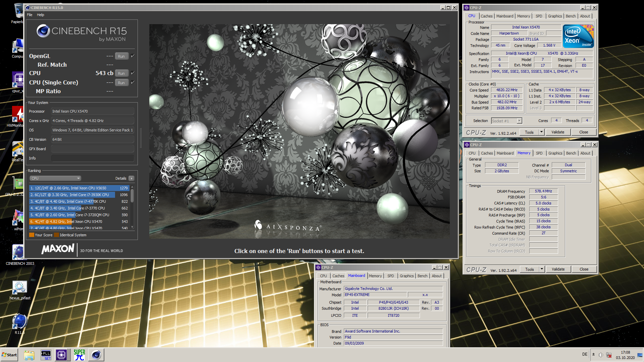This screenshot has width=644, height=362.
Task: Open the volume control in tray
Action: 601,355
